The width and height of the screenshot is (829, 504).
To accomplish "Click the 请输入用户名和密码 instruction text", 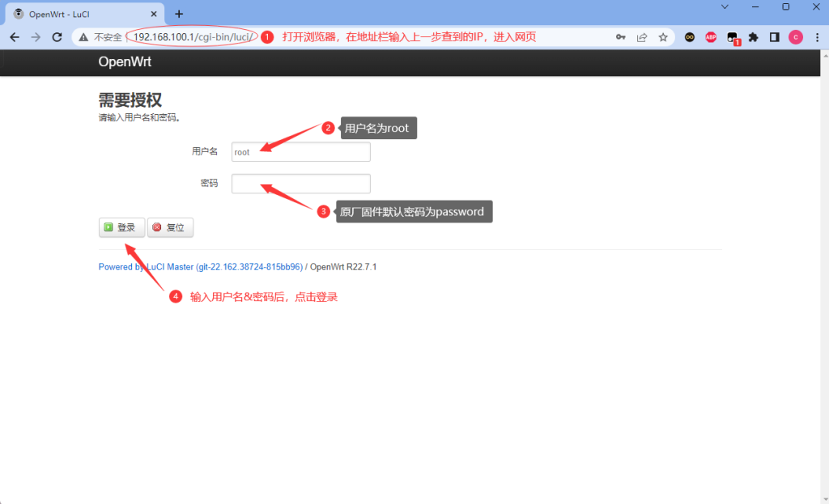I will [139, 118].
